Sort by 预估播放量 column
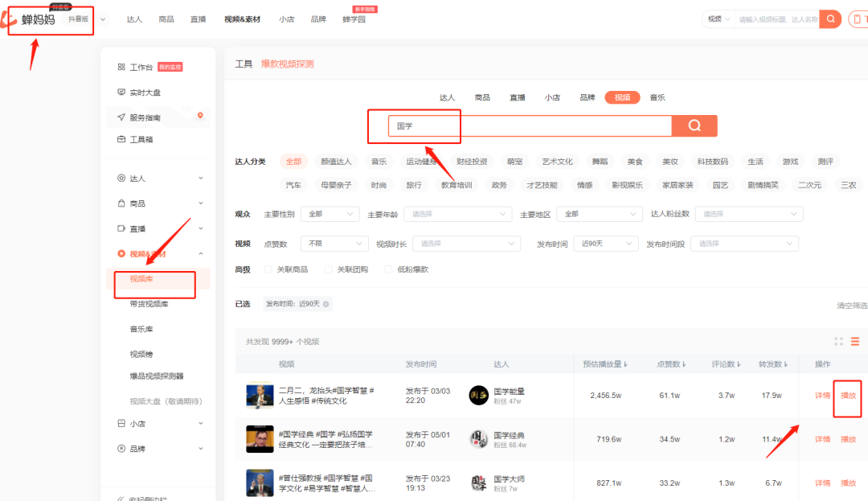 (x=605, y=363)
